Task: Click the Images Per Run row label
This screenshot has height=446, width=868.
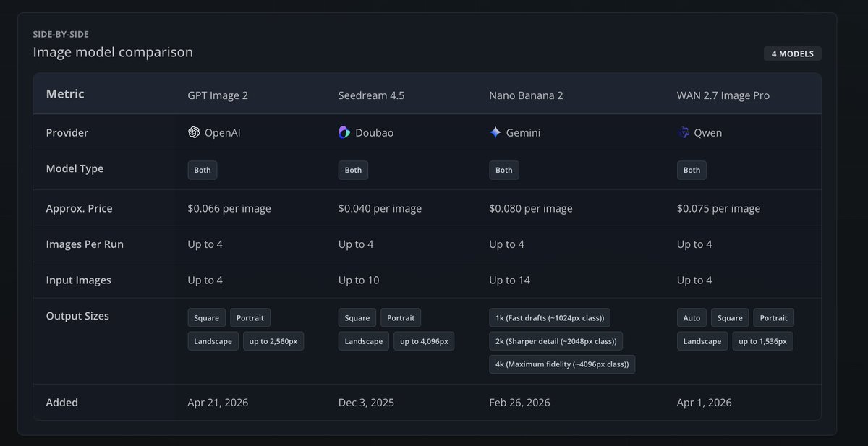Action: click(85, 244)
